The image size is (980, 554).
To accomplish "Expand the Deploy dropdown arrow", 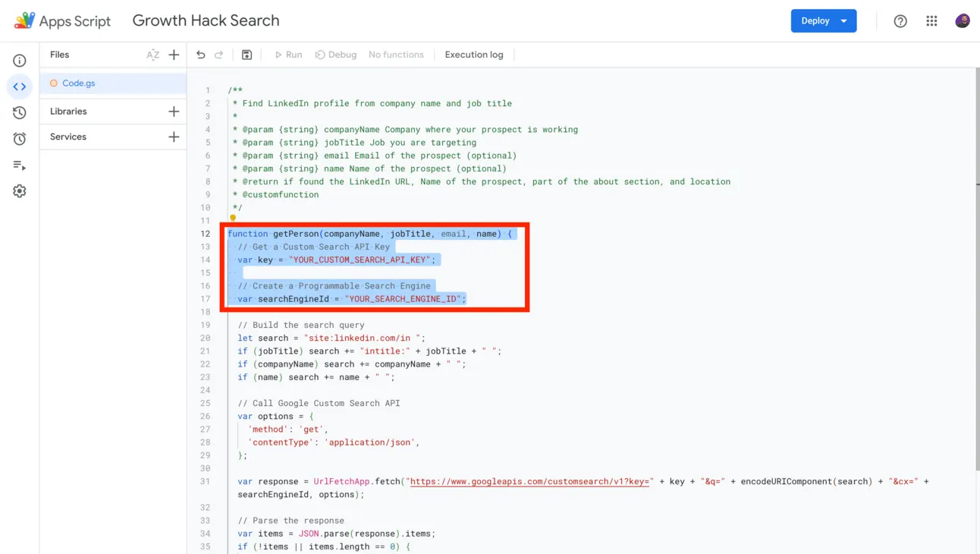I will (x=844, y=21).
